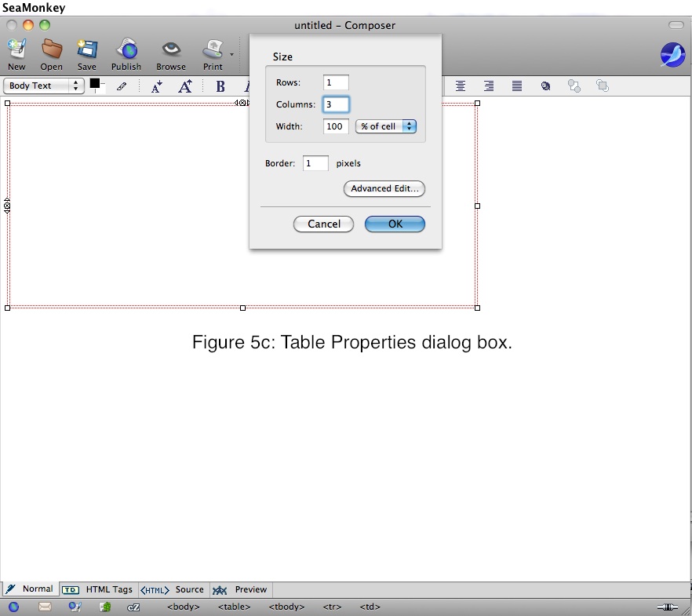Click the smaller font size icon
The width and height of the screenshot is (692, 616).
pyautogui.click(x=157, y=86)
